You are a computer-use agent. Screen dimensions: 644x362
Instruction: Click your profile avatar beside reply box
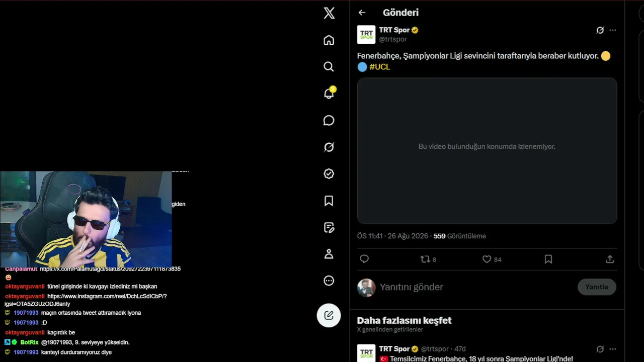pos(366,288)
